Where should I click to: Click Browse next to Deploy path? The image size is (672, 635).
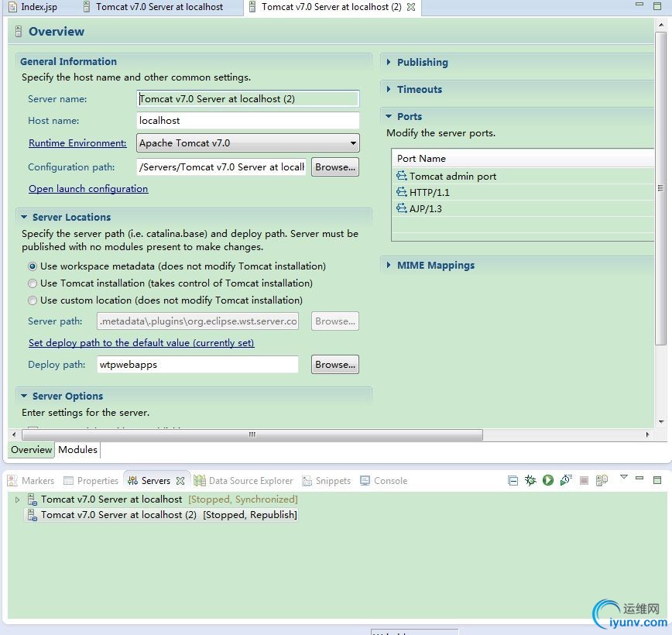(x=335, y=365)
